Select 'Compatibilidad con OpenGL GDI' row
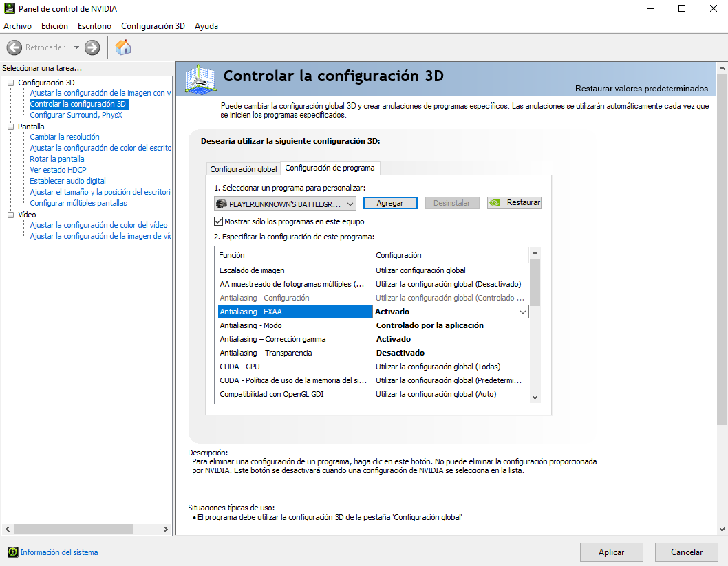The height and width of the screenshot is (566, 728). [x=373, y=394]
